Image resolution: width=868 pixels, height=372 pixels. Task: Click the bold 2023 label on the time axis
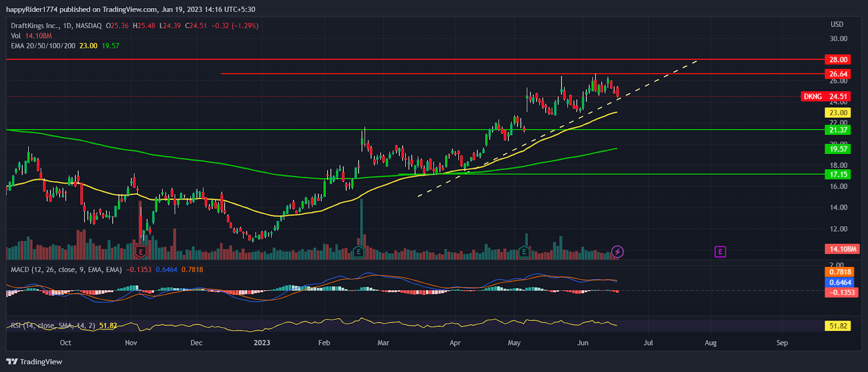tap(262, 343)
